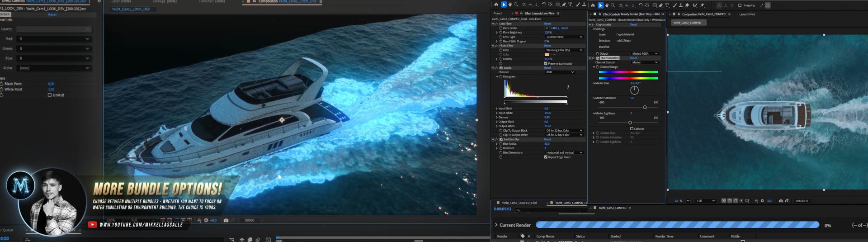Open show channel icon in Cam2 viewer

tap(756, 201)
